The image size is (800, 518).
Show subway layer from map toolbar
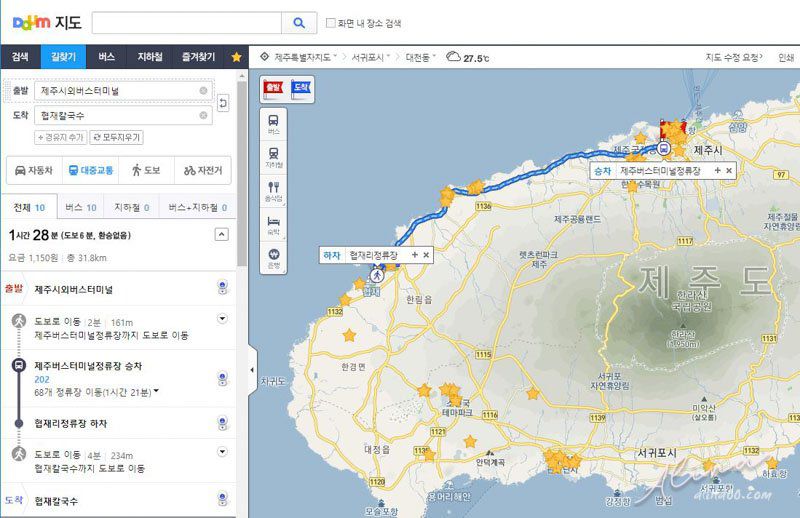tap(273, 157)
